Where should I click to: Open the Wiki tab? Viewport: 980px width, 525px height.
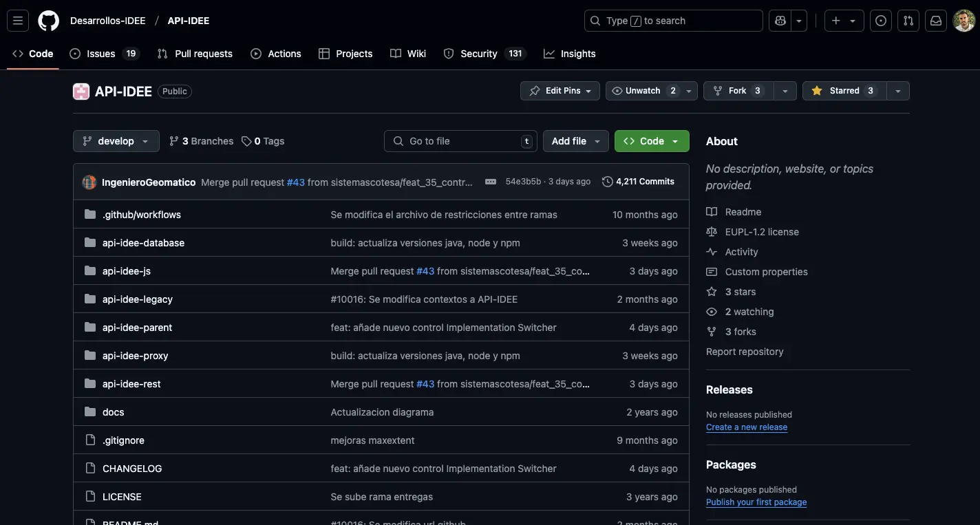[x=408, y=54]
